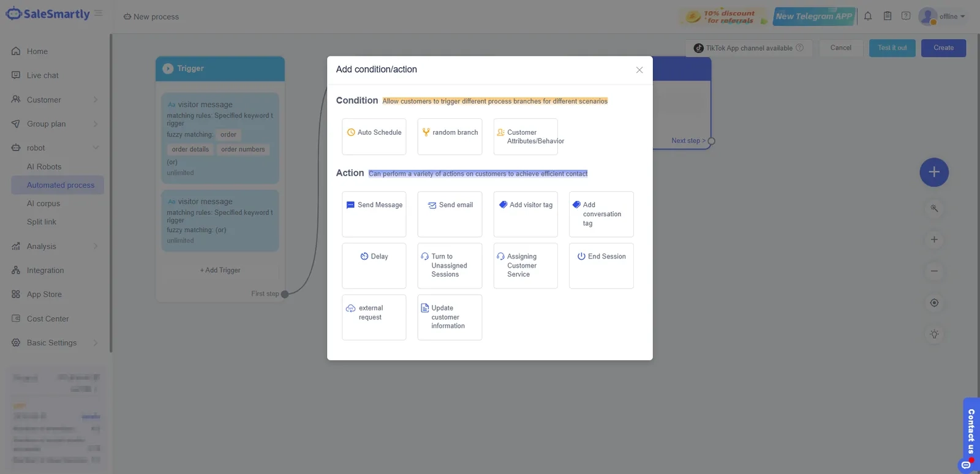
Task: Toggle the sidebar collapse hamburger icon
Action: click(x=99, y=13)
